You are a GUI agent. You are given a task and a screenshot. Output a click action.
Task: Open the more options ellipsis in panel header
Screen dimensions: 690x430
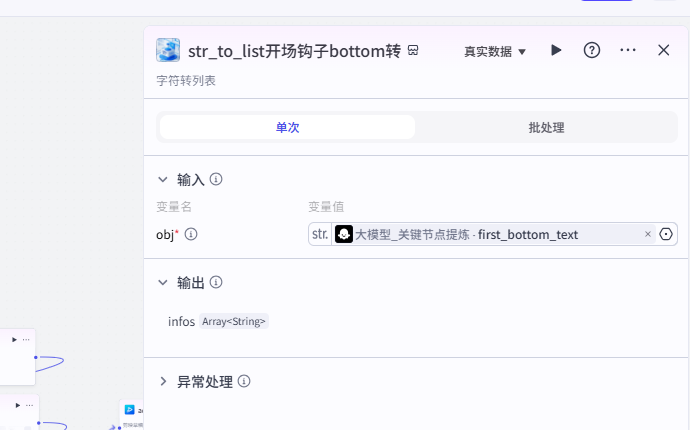coord(628,50)
